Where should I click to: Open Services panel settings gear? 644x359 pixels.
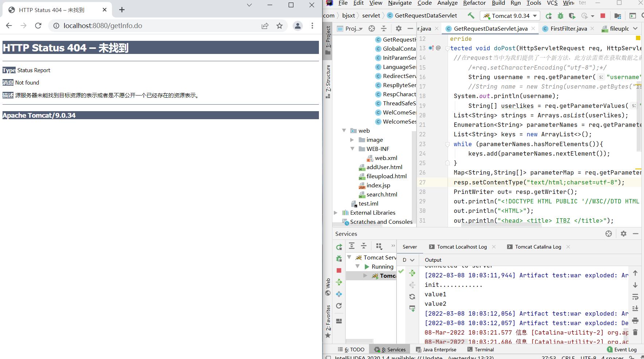[624, 234]
